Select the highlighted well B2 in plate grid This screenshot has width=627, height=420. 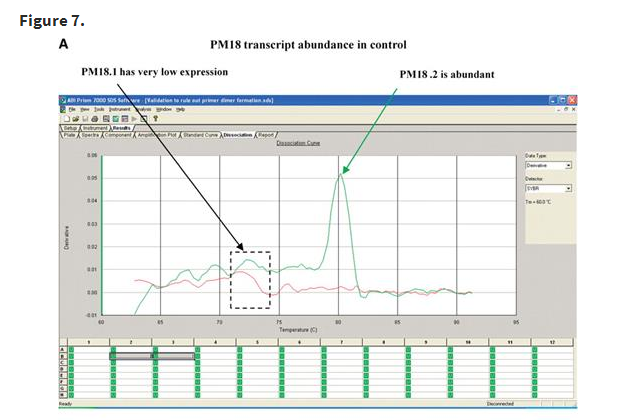(x=132, y=355)
